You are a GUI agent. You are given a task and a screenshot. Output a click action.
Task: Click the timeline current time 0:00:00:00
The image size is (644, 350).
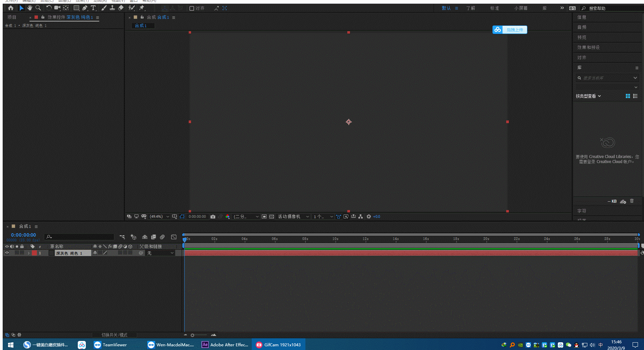click(x=23, y=235)
